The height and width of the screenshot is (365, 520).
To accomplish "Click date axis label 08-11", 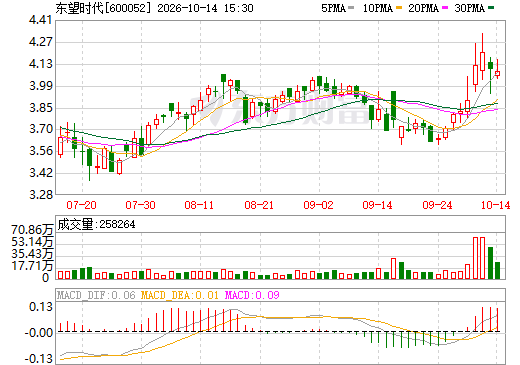I will (199, 205).
